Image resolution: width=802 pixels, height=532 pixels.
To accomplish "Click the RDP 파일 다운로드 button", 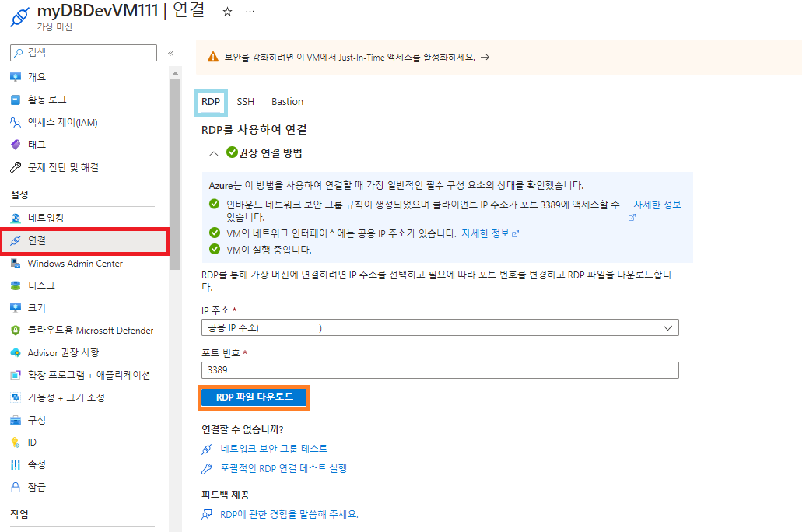I will [254, 397].
